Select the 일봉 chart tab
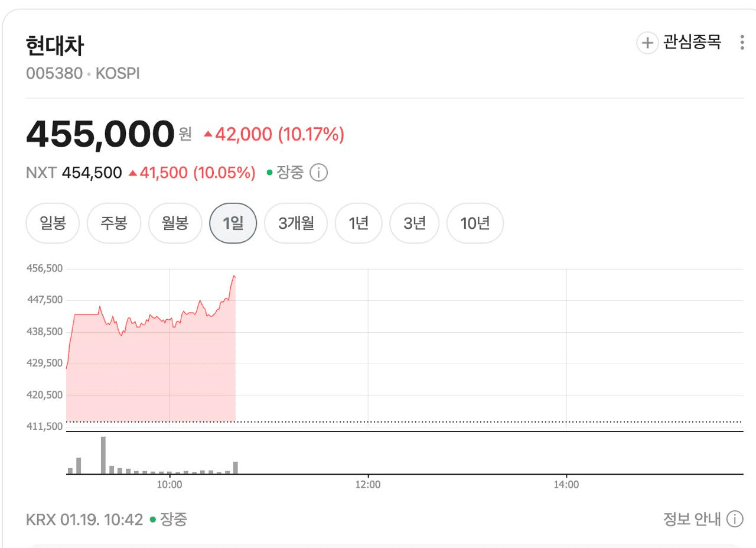Screen dimensions: 756x548 [53, 223]
